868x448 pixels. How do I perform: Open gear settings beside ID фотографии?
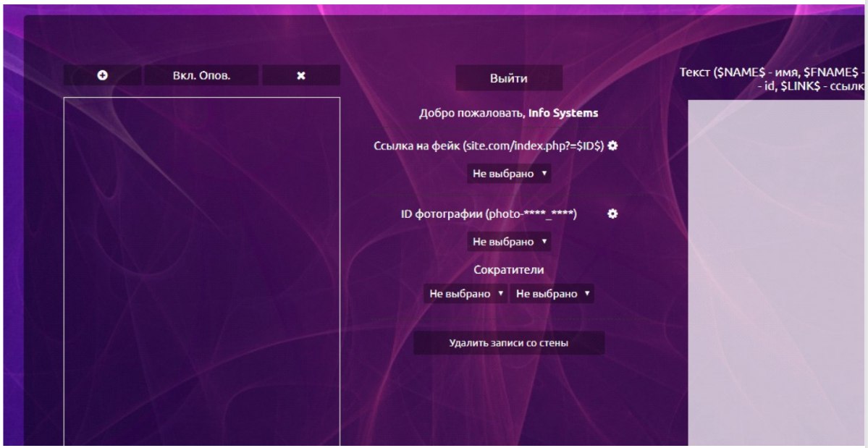click(612, 214)
